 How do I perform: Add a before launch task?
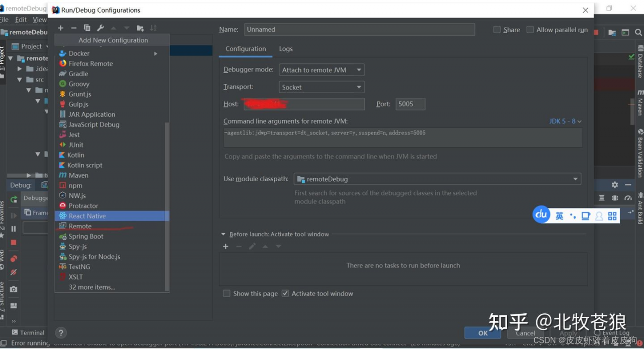tap(225, 246)
